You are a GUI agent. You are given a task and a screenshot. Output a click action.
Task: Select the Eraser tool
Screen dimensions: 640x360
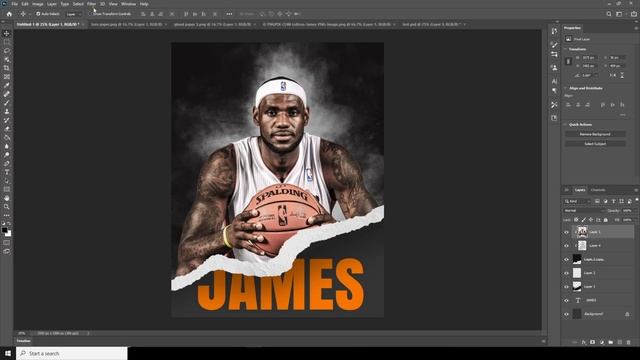[7, 129]
